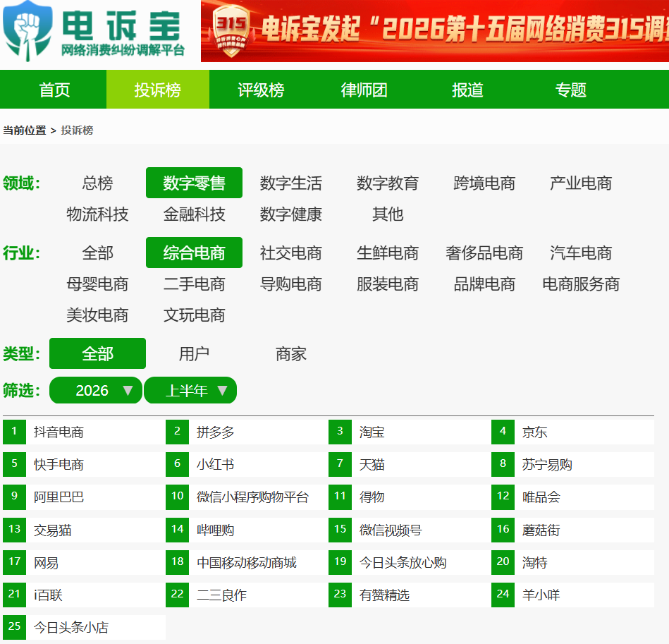This screenshot has height=644, width=669.
Task: Filter by 奢侈品电商 industry
Action: tap(484, 253)
